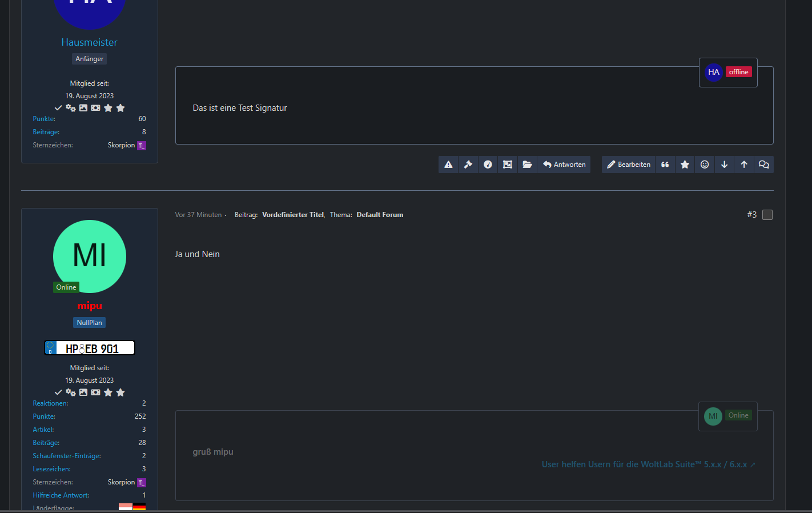This screenshot has height=513, width=812.
Task: Click the up arrow icon in post toolbar
Action: coord(744,165)
